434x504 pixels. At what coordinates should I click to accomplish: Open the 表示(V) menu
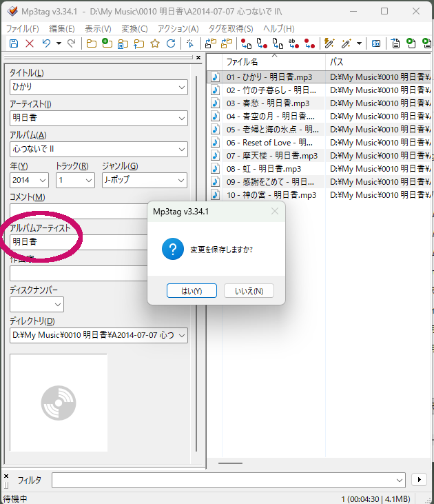point(98,28)
